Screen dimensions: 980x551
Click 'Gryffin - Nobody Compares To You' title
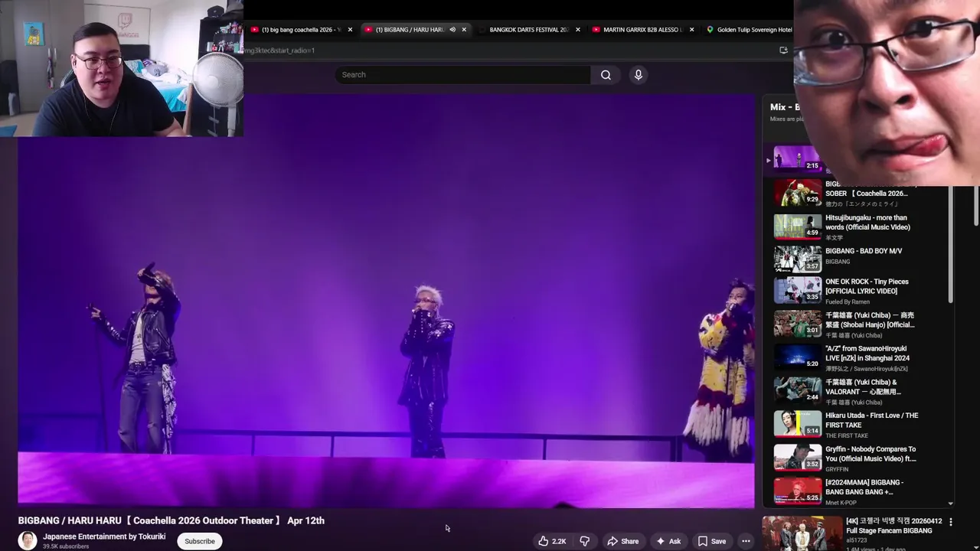871,454
